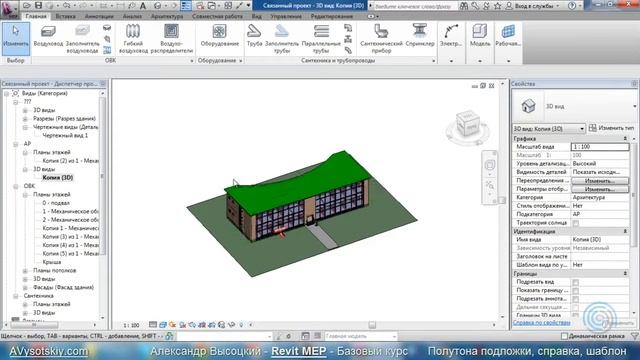Enable Динамическая рамка checkbox

tap(564, 336)
